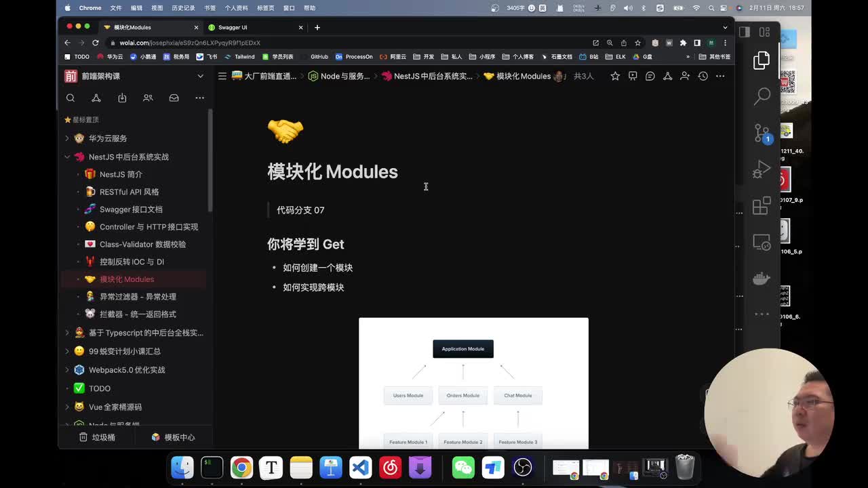The width and height of the screenshot is (868, 488).
Task: Toggle Chrome side panel button
Action: (x=696, y=43)
